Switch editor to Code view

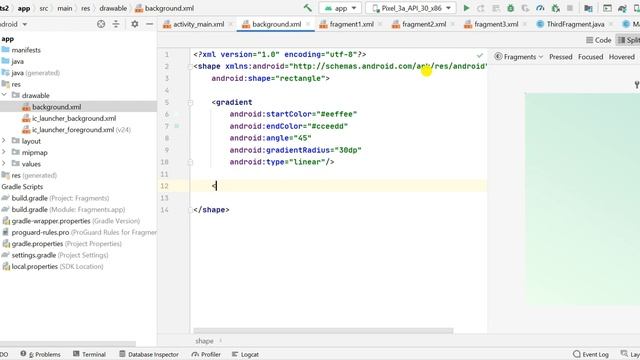pos(599,40)
